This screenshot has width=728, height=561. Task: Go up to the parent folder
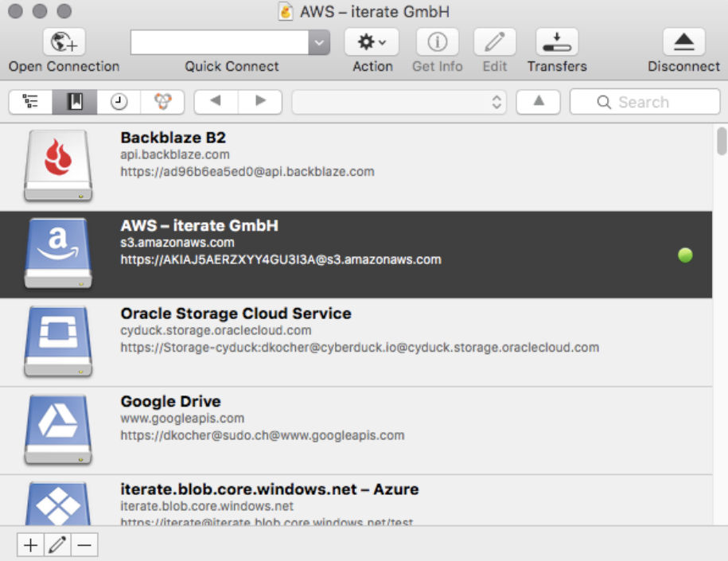click(538, 102)
